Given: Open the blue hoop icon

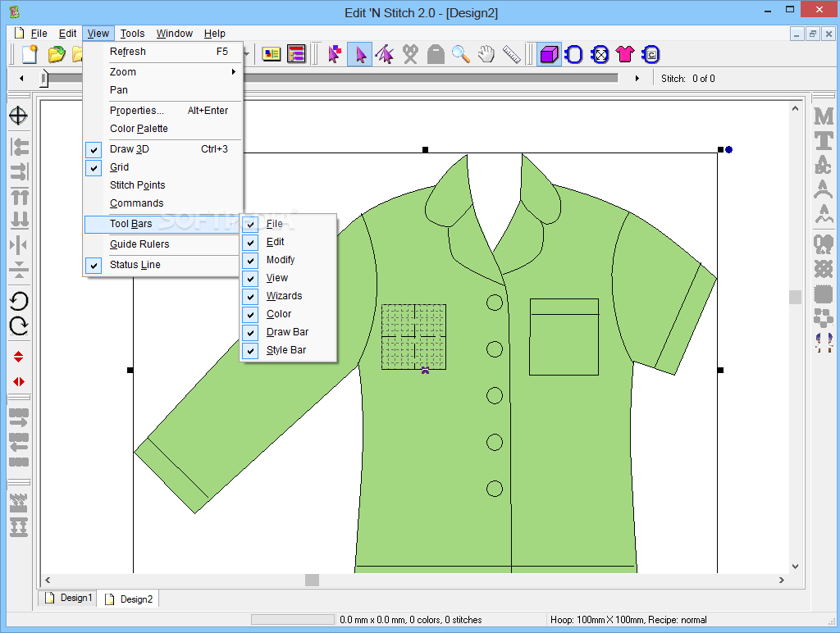Looking at the screenshot, I should pyautogui.click(x=573, y=54).
